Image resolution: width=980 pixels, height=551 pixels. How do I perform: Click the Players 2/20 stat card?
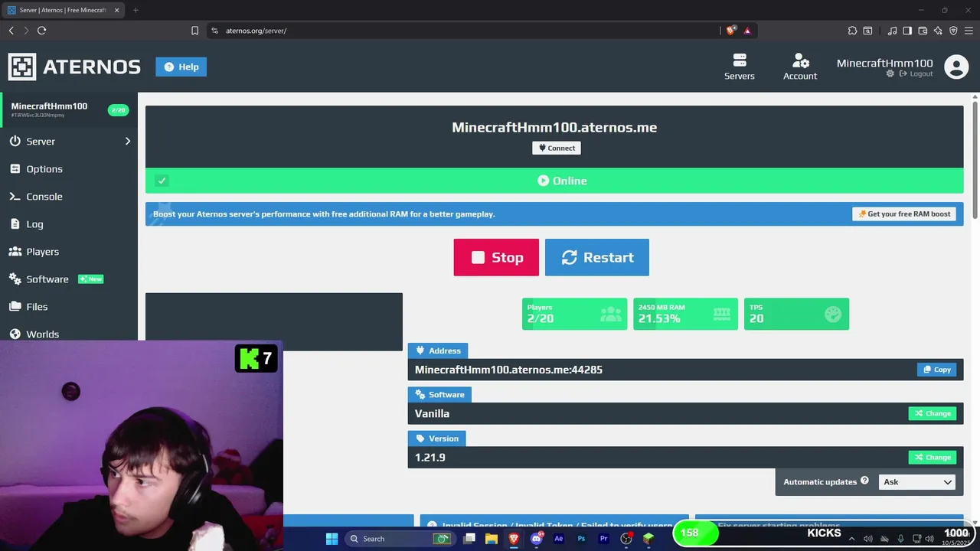(x=574, y=314)
